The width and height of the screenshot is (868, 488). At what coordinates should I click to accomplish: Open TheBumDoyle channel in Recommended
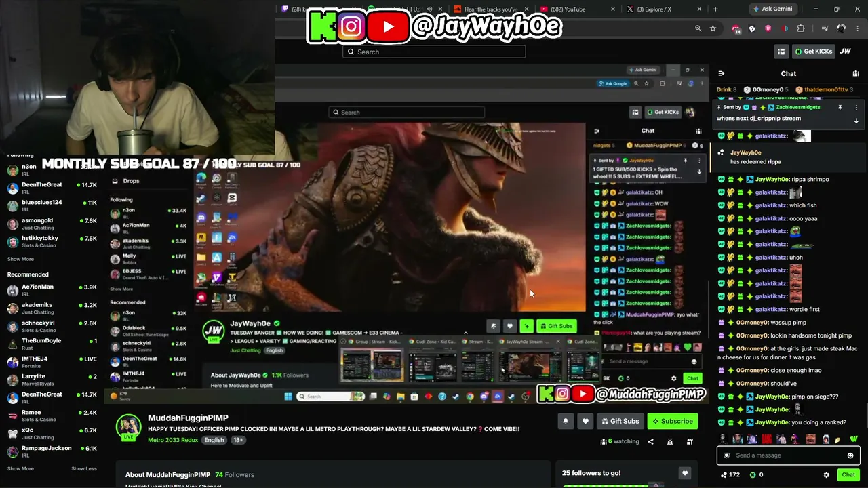[x=52, y=344]
